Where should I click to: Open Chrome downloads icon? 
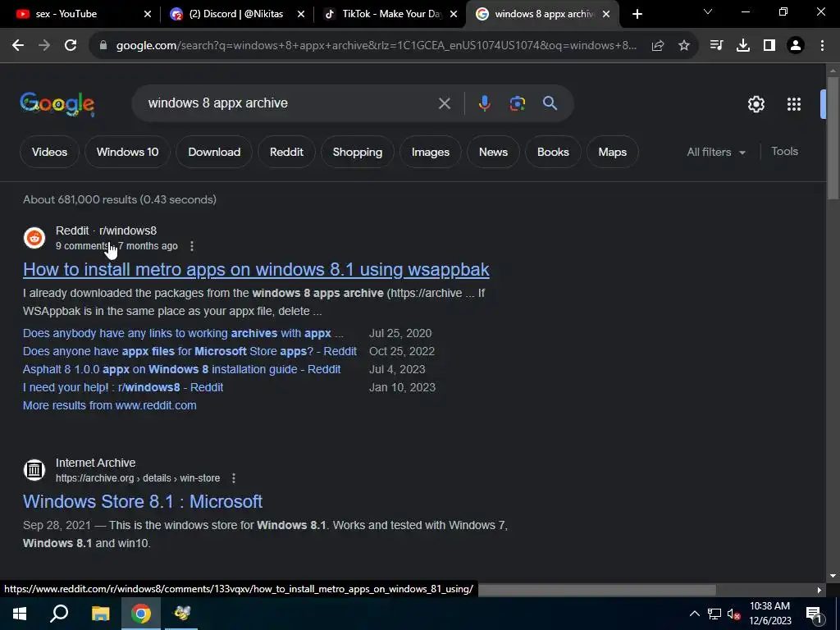pos(743,46)
